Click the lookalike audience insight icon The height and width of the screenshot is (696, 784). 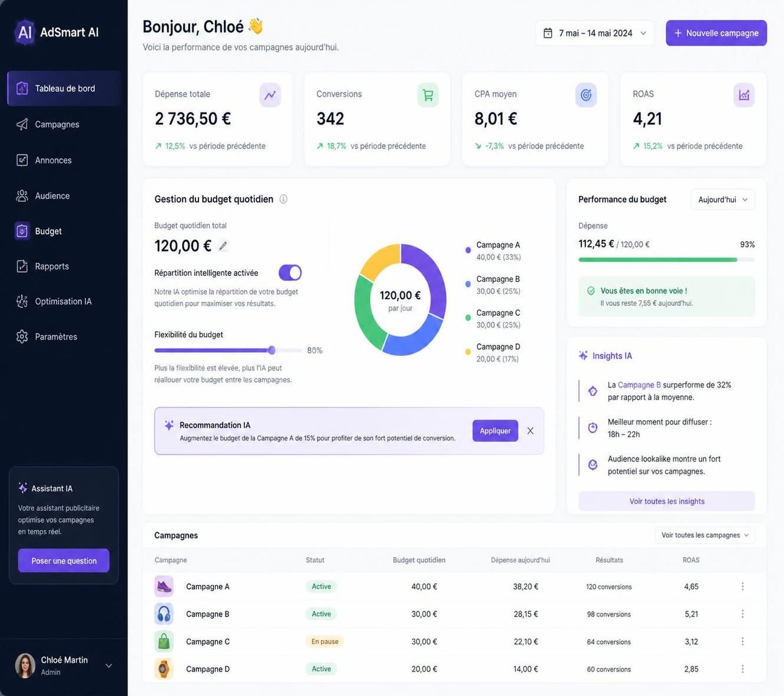pyautogui.click(x=593, y=465)
